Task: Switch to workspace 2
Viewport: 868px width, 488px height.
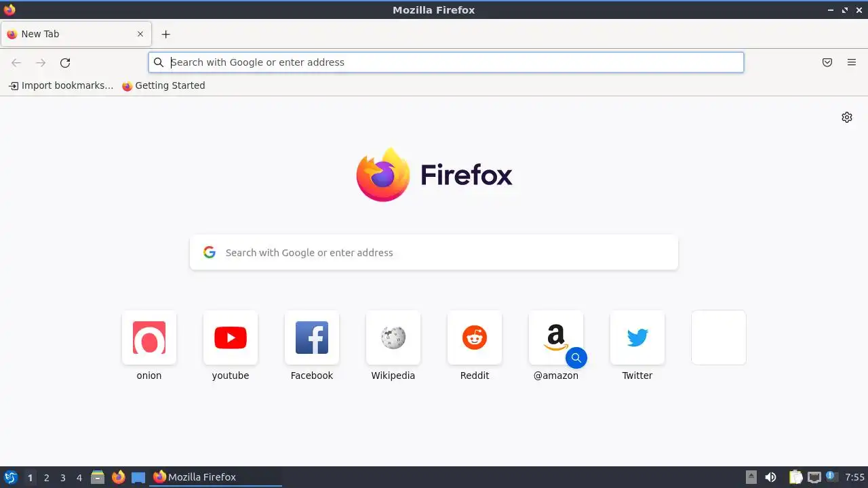Action: [x=46, y=477]
